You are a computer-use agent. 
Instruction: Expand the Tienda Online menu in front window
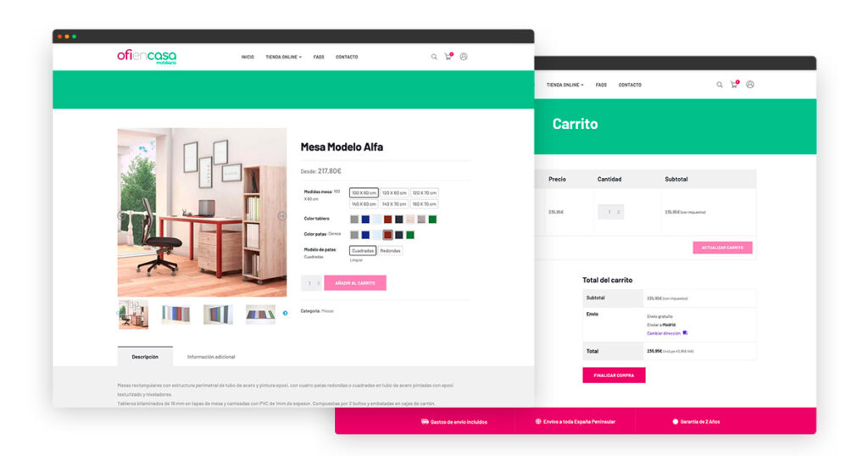point(283,57)
